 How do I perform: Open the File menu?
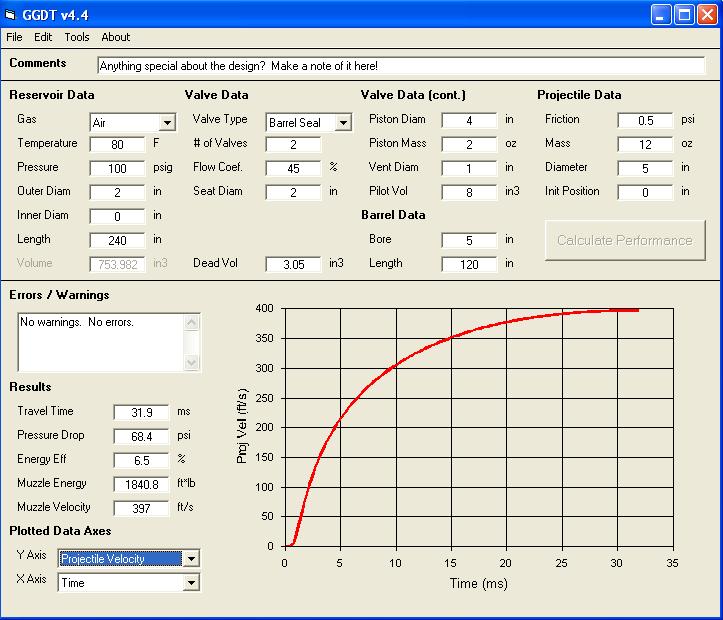(x=14, y=37)
